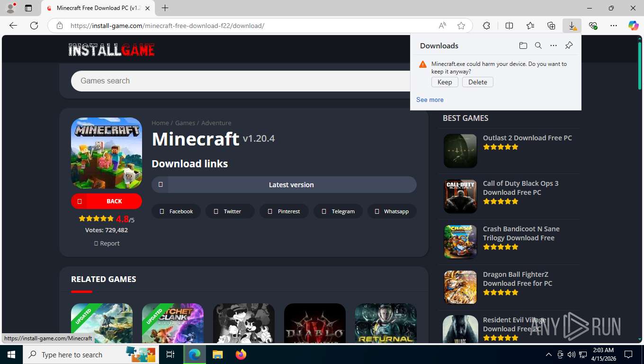Click the InstallGame site logo
Image resolution: width=644 pixels, height=364 pixels.
[x=111, y=50]
